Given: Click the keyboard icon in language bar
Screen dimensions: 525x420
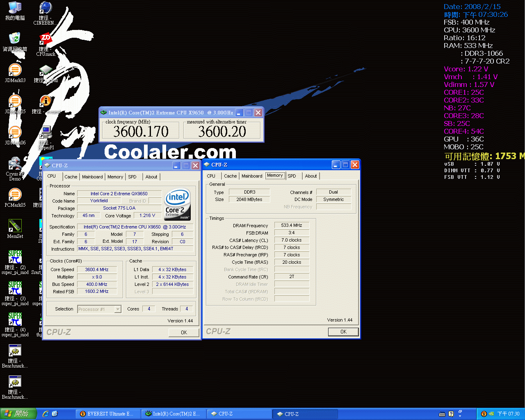Looking at the screenshot, I should 442,414.
